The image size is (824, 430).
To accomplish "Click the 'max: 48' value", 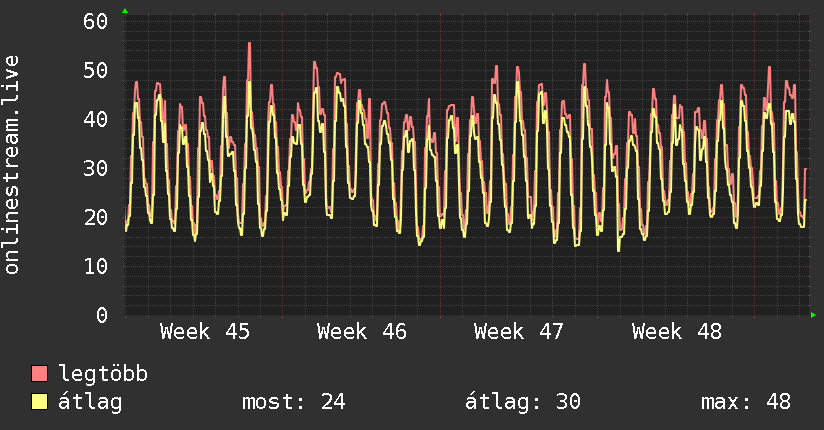I will (746, 402).
